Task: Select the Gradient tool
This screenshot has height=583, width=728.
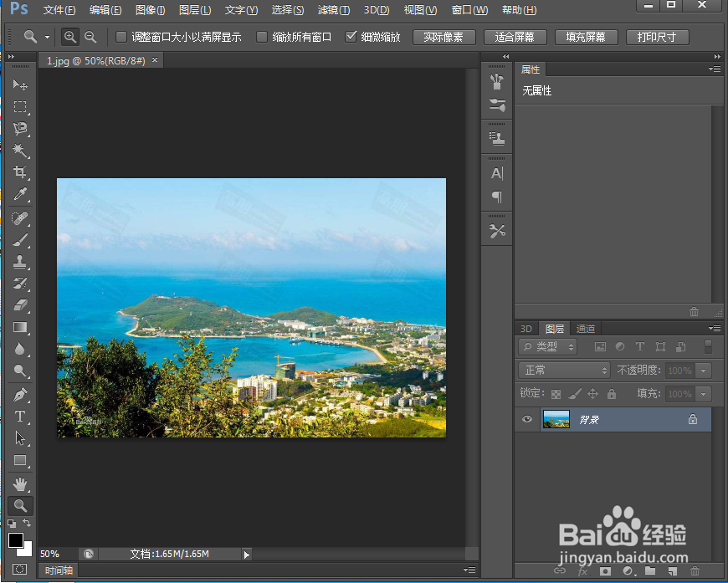Action: [20, 327]
